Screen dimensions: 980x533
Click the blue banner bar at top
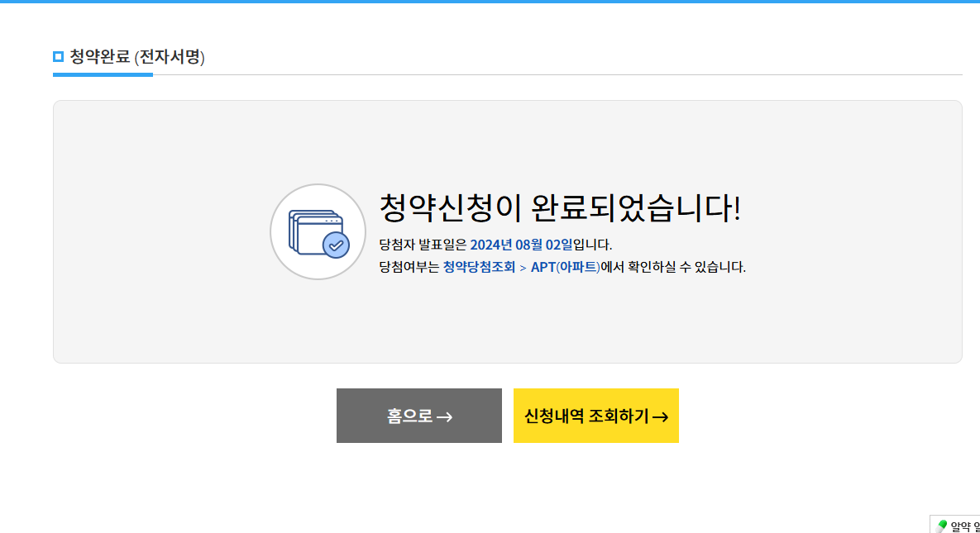coord(490,4)
